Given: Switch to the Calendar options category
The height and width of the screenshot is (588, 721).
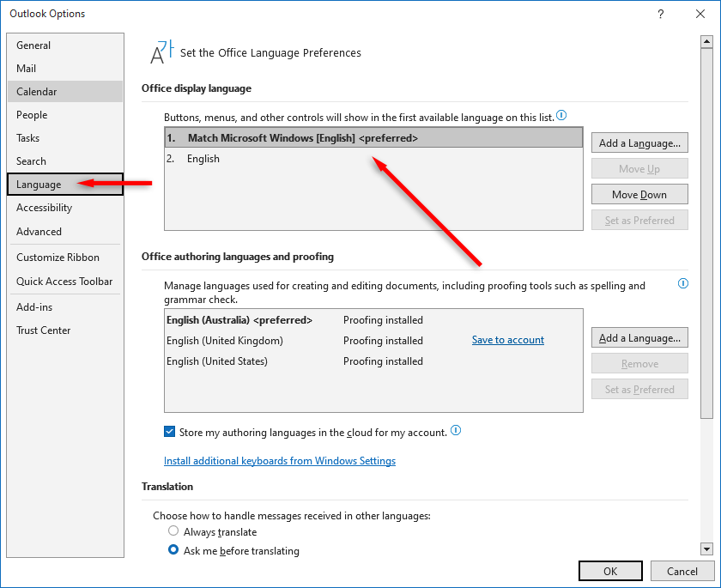Looking at the screenshot, I should point(37,92).
